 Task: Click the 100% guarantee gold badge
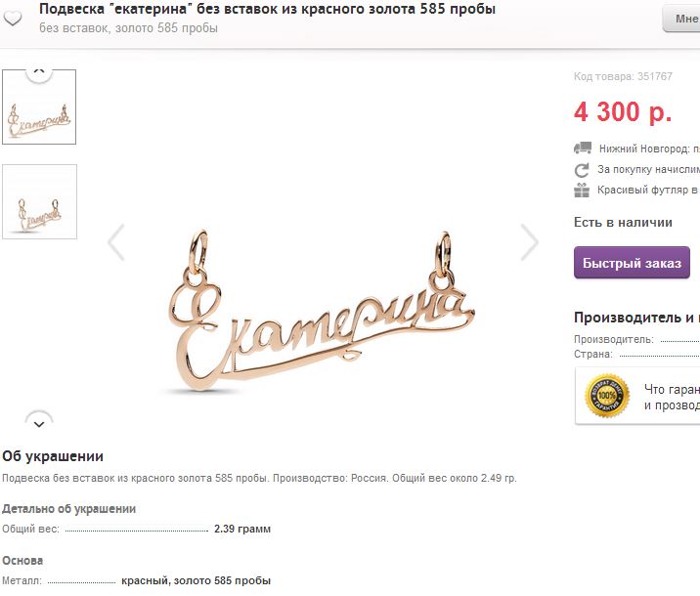[x=607, y=397]
